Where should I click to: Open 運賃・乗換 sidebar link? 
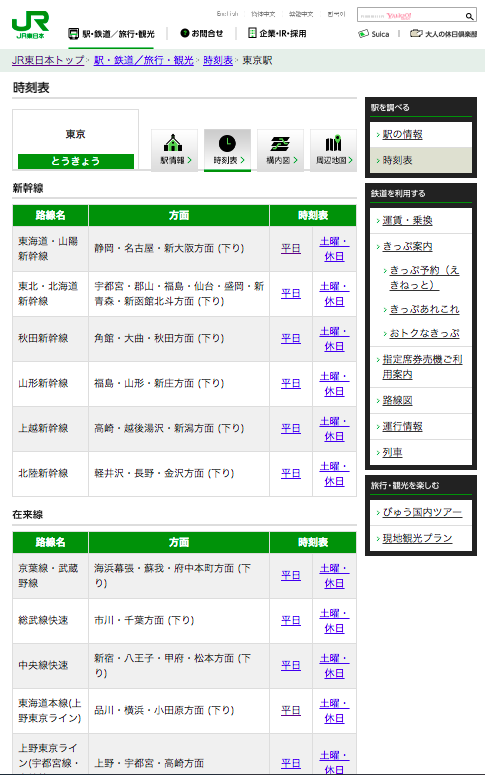(x=407, y=220)
